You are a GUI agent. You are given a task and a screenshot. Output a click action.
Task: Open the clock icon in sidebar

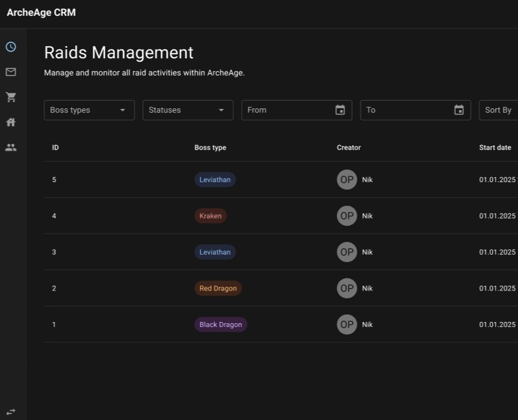click(11, 47)
